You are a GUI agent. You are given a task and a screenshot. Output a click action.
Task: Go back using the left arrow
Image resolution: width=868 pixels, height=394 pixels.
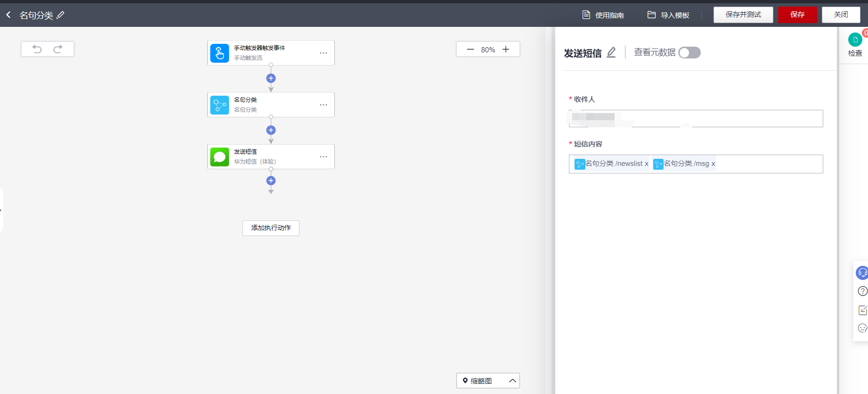coord(8,15)
